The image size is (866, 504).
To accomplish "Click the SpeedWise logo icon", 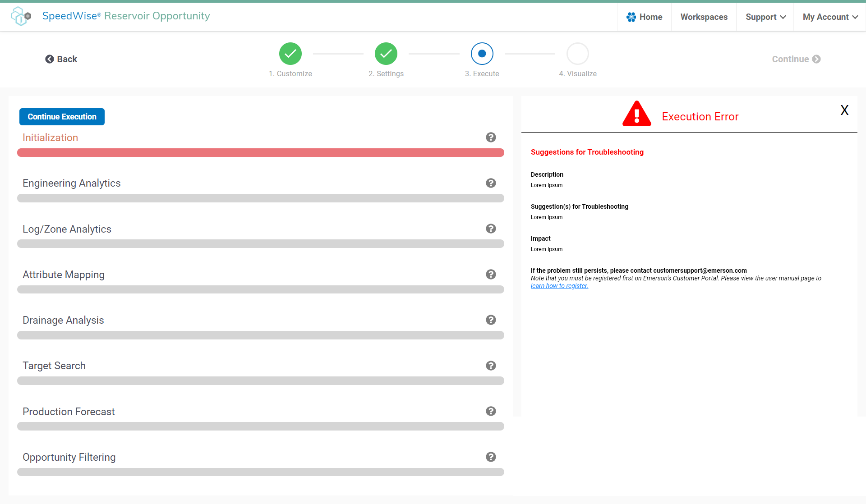I will [x=21, y=16].
